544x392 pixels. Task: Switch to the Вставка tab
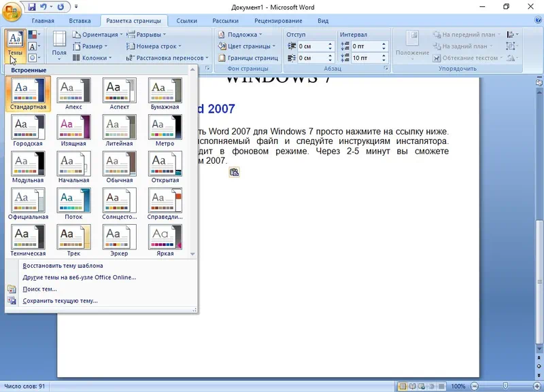80,21
